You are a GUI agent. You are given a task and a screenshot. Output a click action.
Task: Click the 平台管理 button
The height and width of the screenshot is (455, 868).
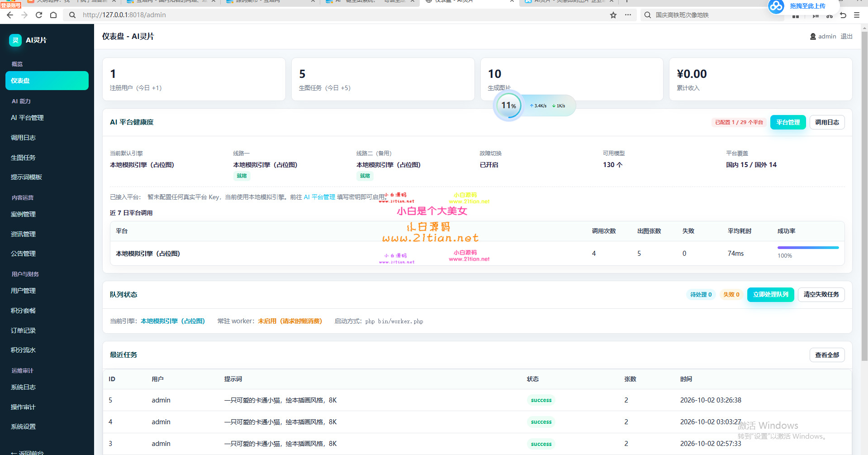788,122
